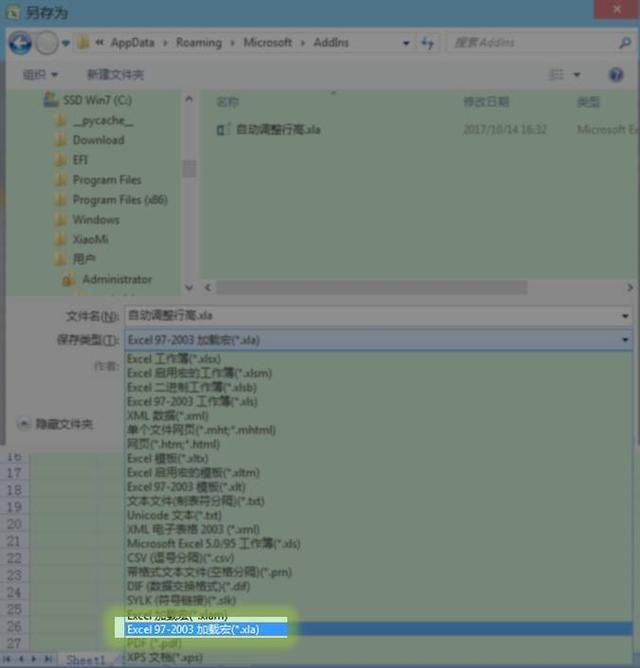The height and width of the screenshot is (668, 640).
Task: Click the XiaoMi folder icon
Action: tap(61, 239)
